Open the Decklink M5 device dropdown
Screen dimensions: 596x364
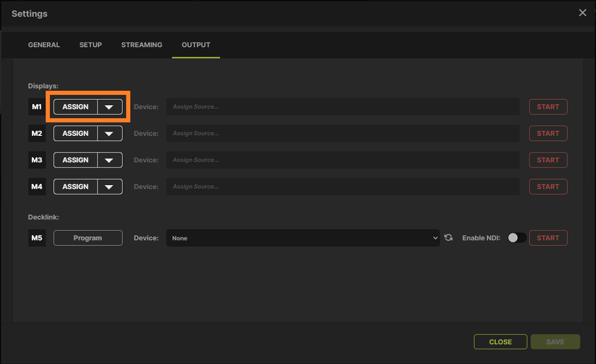point(303,237)
